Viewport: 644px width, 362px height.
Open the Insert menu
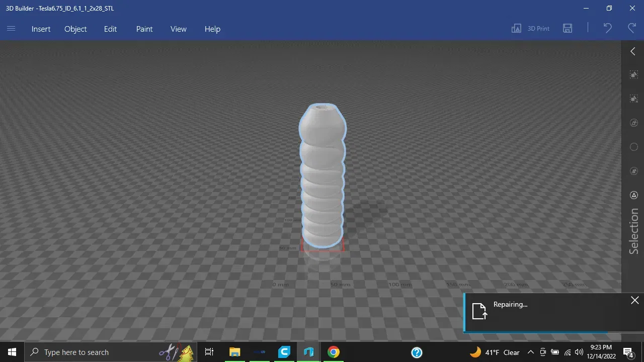coord(41,29)
